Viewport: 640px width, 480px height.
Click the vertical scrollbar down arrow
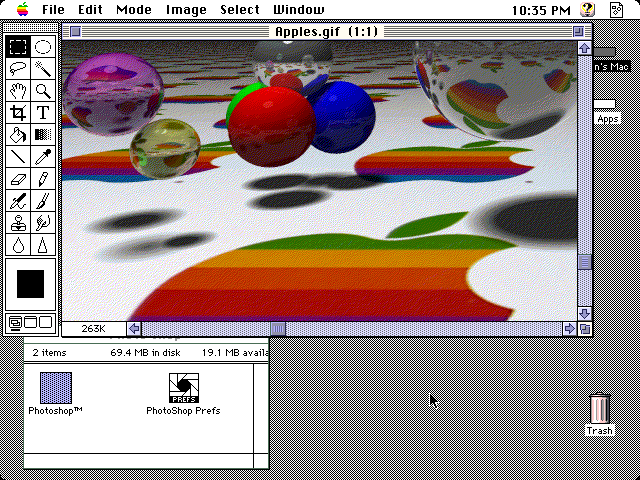pos(584,313)
